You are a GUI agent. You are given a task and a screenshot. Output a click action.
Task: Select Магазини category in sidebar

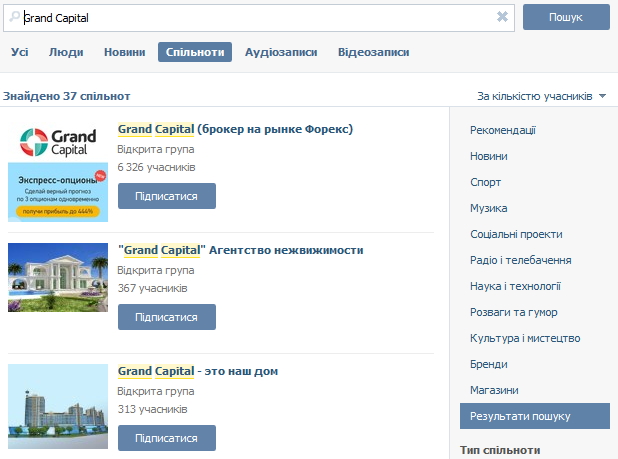pos(494,390)
